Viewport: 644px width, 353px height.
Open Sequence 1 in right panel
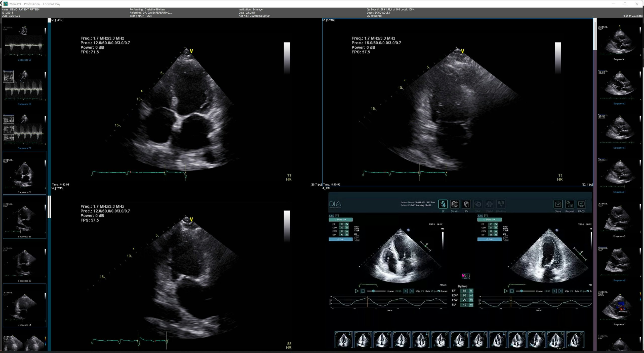coord(619,40)
